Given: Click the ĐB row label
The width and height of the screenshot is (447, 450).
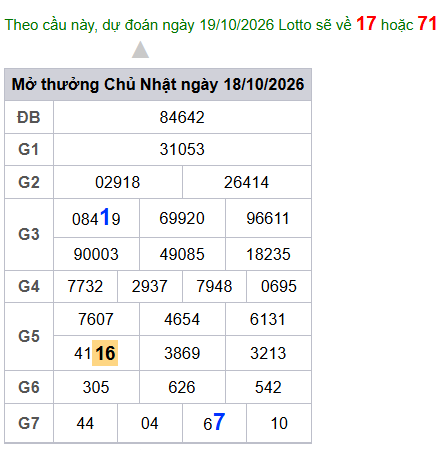Looking at the screenshot, I should pos(29,117).
